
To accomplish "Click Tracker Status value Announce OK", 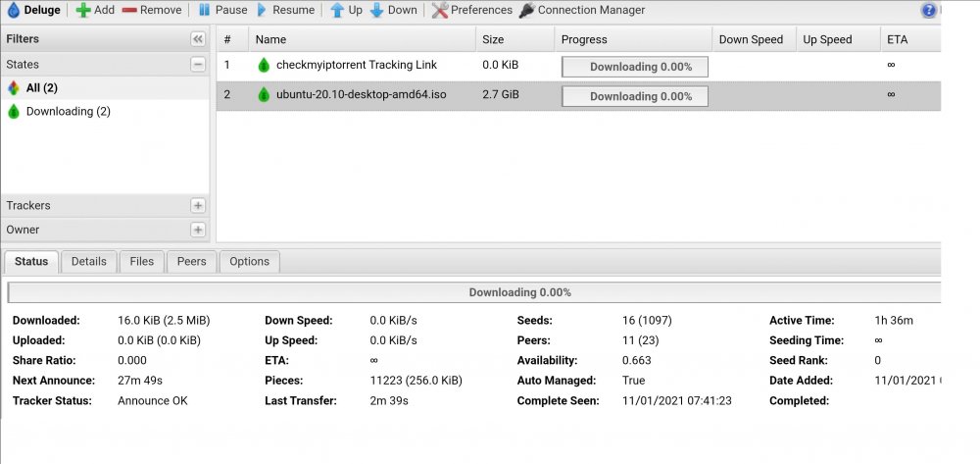I will [153, 401].
